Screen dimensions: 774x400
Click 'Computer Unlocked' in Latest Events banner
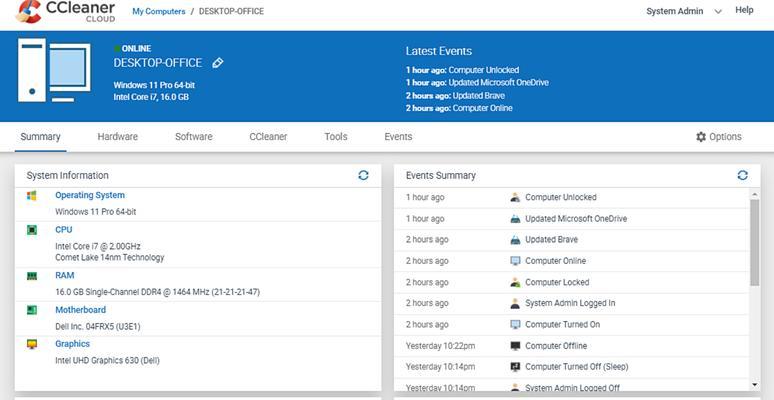[x=484, y=70]
